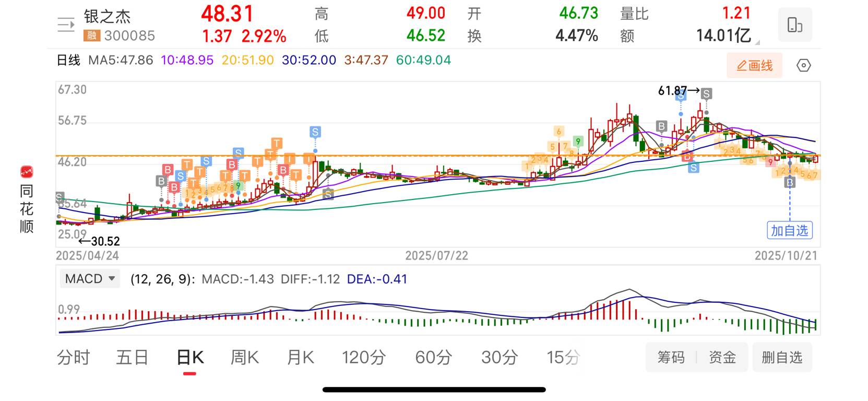Tap the orange 融 margin badge
Screen dimensions: 868x401
pos(92,36)
